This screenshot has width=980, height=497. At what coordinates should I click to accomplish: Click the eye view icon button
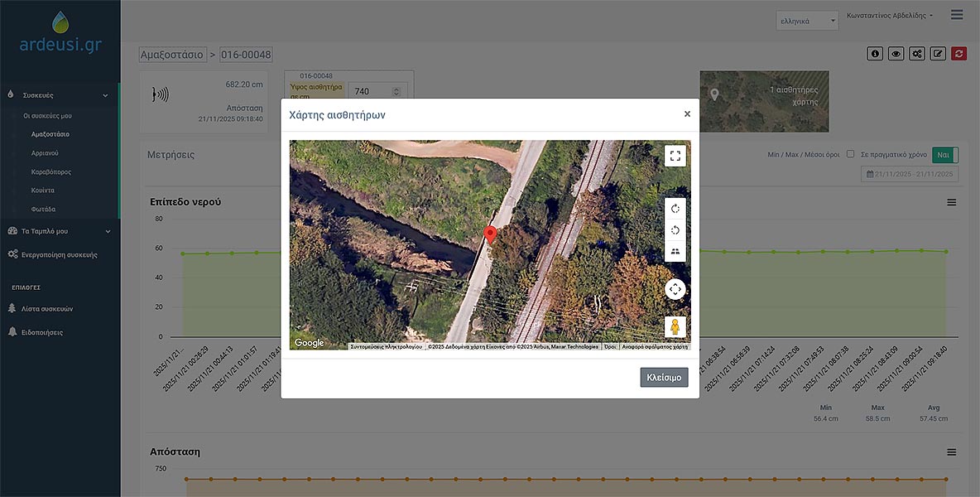pos(896,54)
